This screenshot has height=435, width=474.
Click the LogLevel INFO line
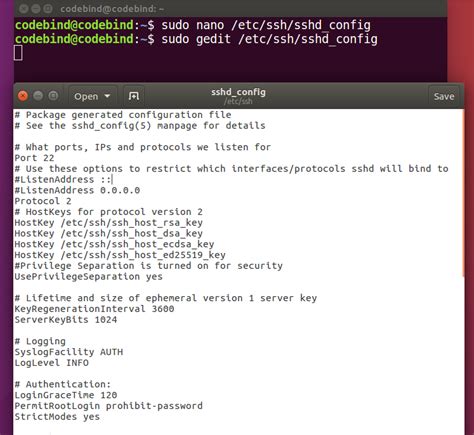(x=52, y=363)
